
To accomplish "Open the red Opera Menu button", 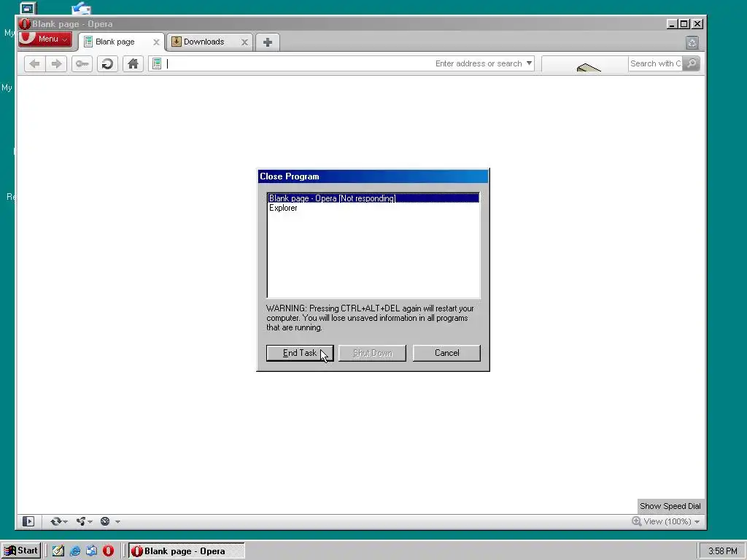I will coord(45,39).
